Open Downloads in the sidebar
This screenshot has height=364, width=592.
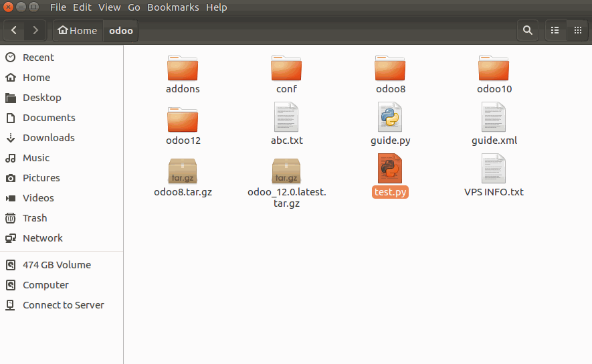(48, 138)
